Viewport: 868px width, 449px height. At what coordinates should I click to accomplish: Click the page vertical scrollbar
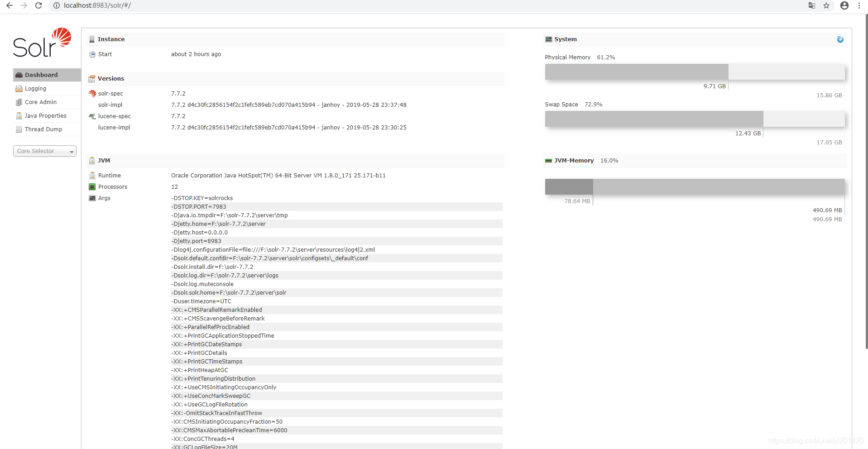866,181
